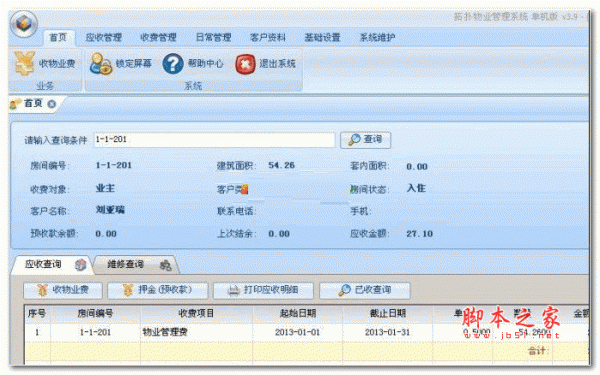Open 帮助中心 question mark icon

(173, 64)
